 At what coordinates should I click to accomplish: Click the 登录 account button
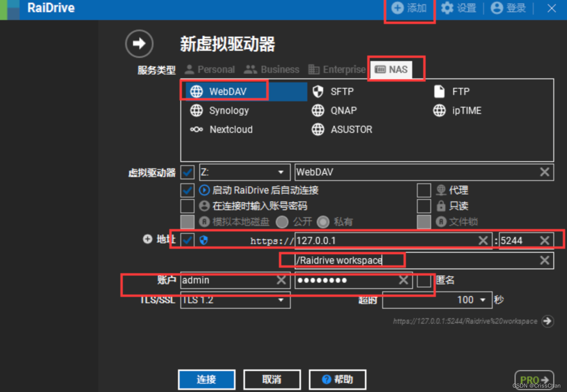tap(508, 8)
